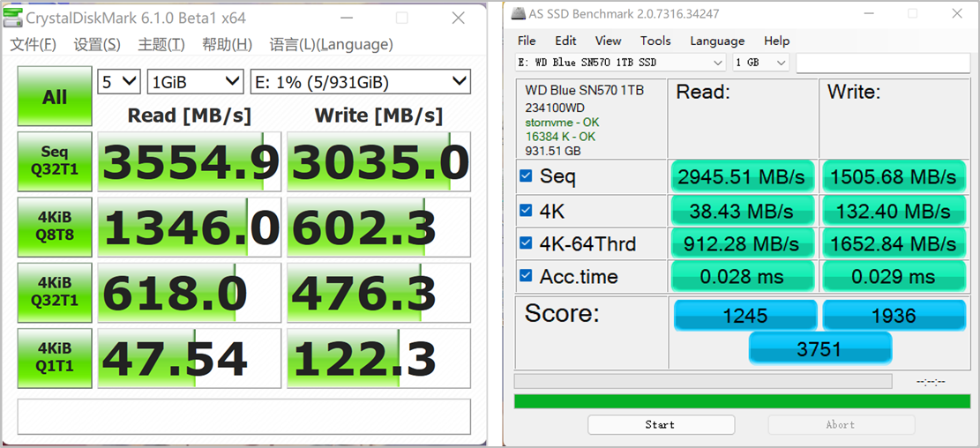Open the View menu in AS SSD Benchmark

608,41
